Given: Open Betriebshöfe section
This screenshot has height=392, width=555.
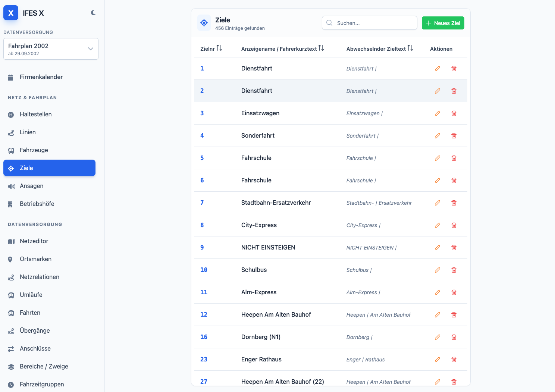Looking at the screenshot, I should [49, 204].
